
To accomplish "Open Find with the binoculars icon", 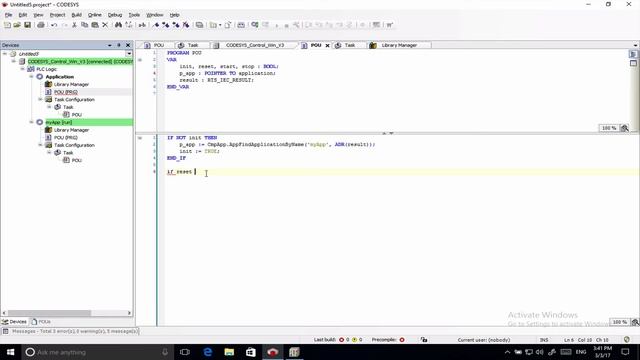I will 118,25.
